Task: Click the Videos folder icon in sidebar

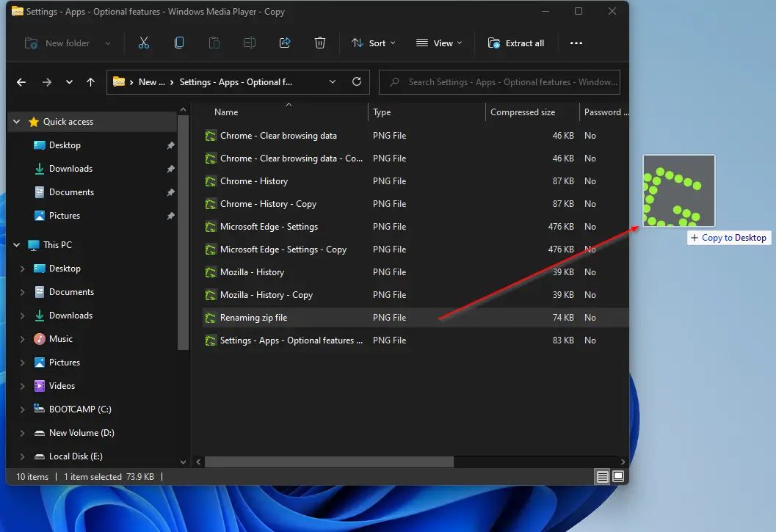Action: (40, 386)
